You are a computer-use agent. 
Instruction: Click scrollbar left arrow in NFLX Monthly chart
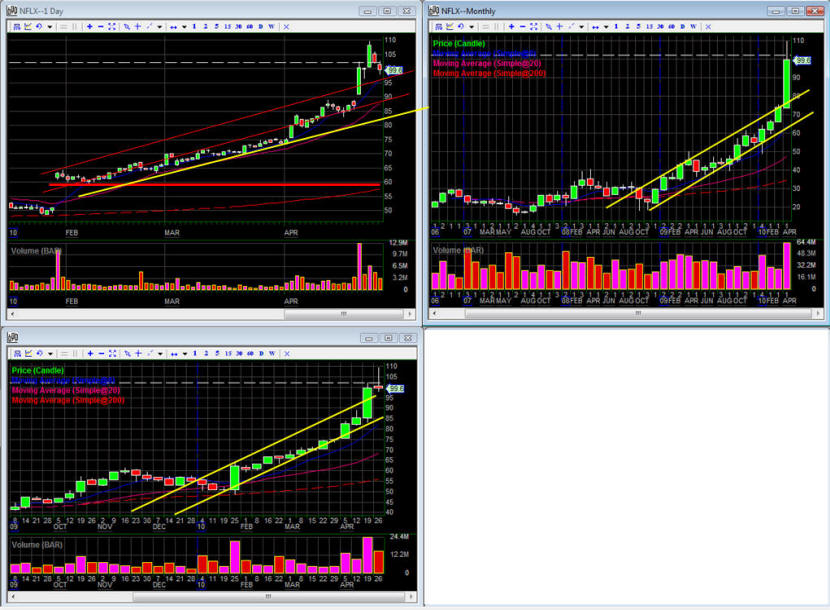click(x=435, y=313)
